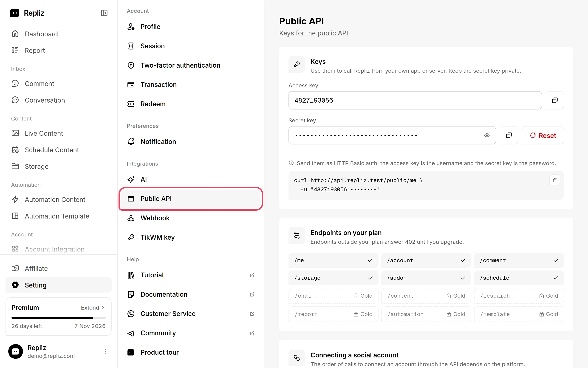Click the Connecting a social account icon
Screen dimensions: 588x368
(297, 358)
